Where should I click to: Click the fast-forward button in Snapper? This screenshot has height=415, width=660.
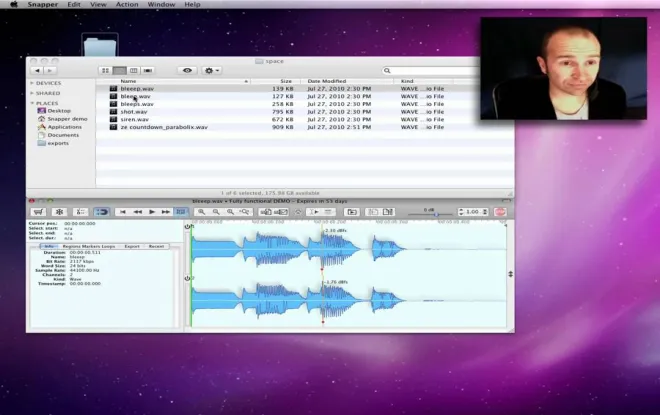pyautogui.click(x=166, y=212)
